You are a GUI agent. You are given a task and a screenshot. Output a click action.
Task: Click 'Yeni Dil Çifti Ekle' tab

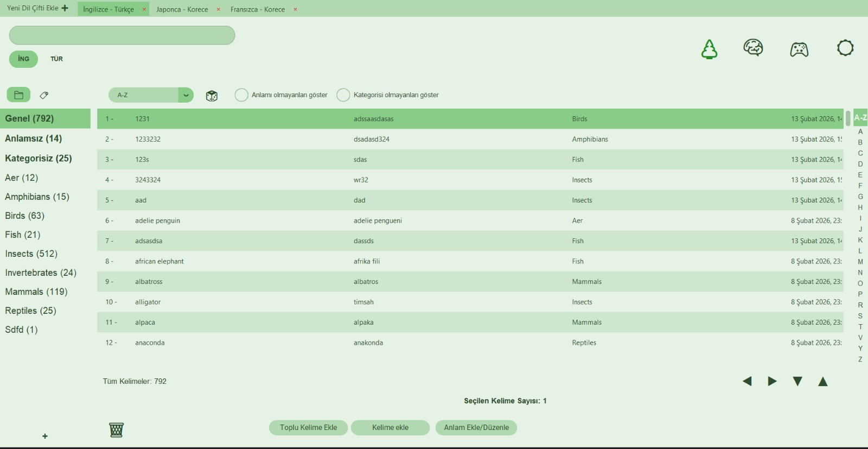click(x=37, y=8)
